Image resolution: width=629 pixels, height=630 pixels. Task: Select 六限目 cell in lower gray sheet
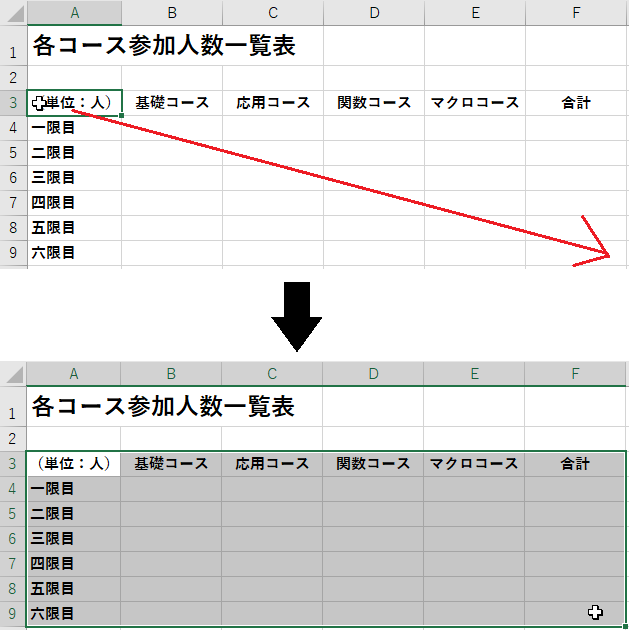coord(74,614)
